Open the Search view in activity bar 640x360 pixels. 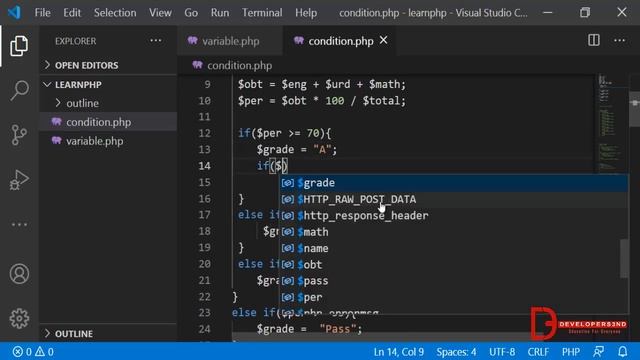19,90
